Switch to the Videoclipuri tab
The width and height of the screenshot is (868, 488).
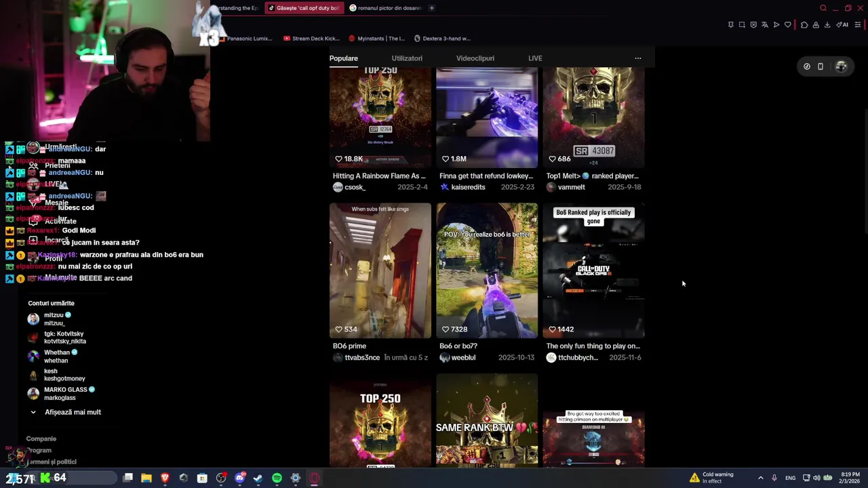(475, 58)
